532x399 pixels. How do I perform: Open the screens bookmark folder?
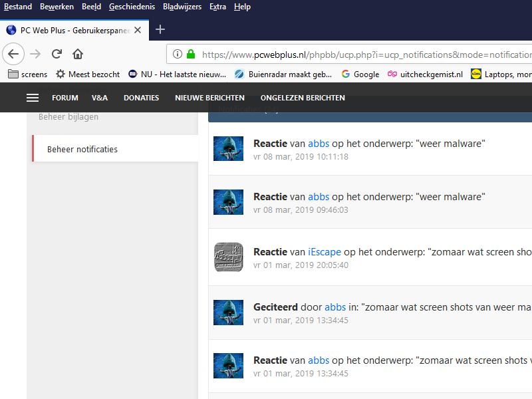(27, 74)
